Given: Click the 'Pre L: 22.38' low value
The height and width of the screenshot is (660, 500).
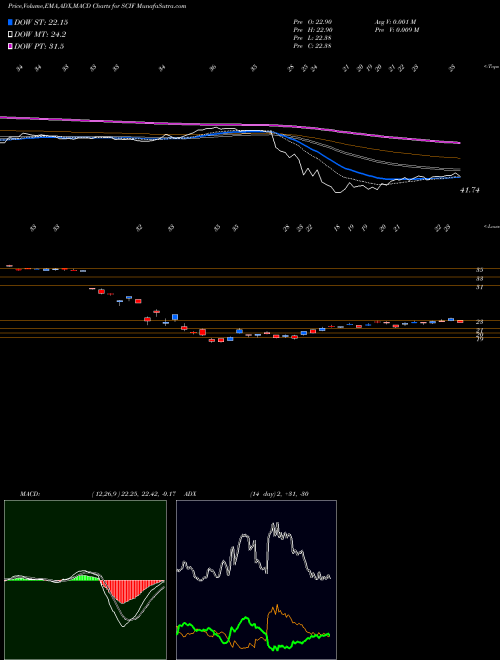Looking at the screenshot, I should (313, 38).
